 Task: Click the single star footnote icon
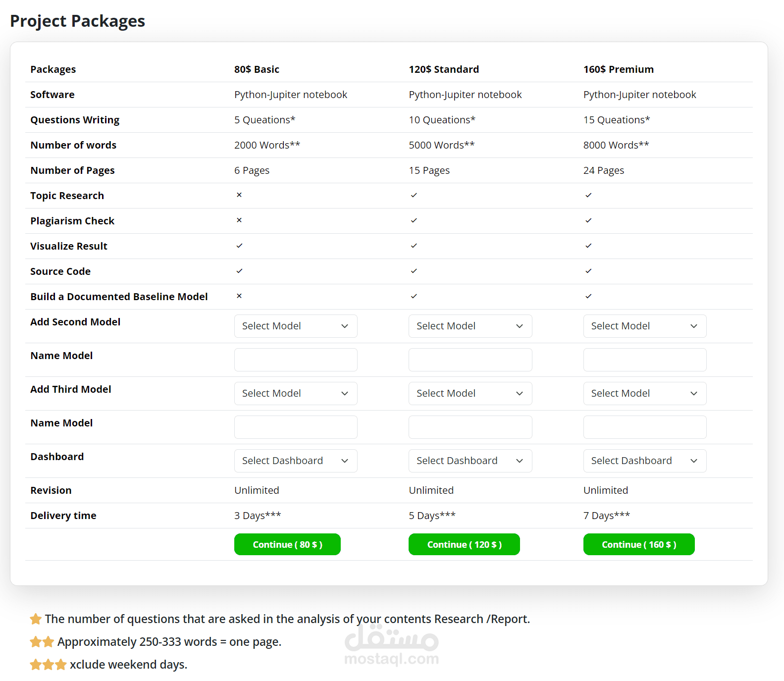point(36,619)
